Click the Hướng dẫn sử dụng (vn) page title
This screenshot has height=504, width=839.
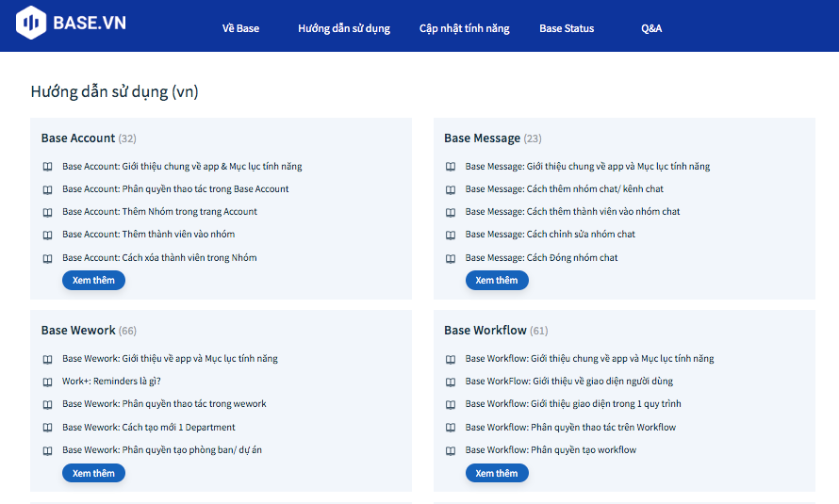114,92
